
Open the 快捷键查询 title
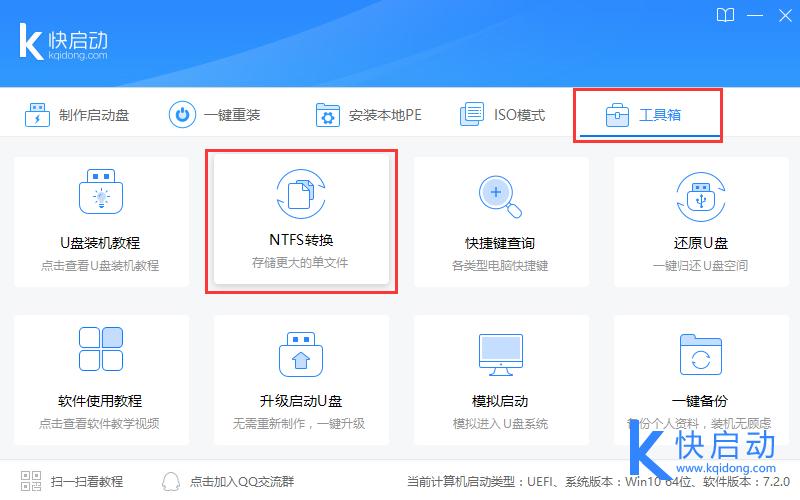pyautogui.click(x=500, y=243)
